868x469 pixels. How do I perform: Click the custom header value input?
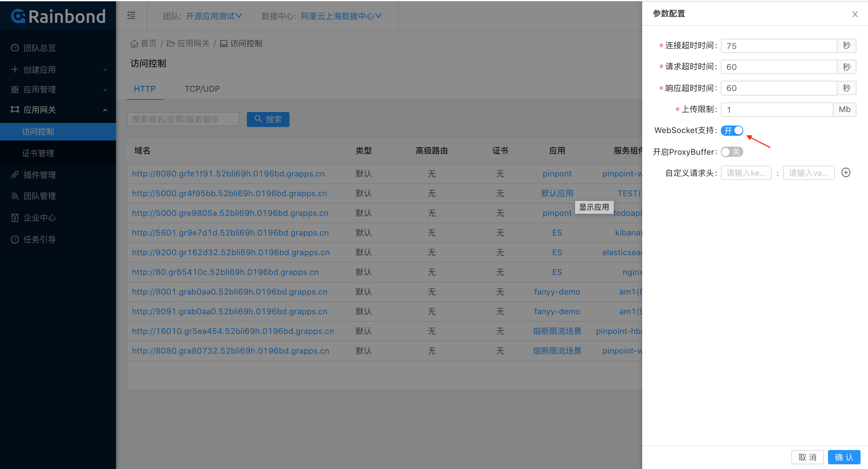(809, 173)
